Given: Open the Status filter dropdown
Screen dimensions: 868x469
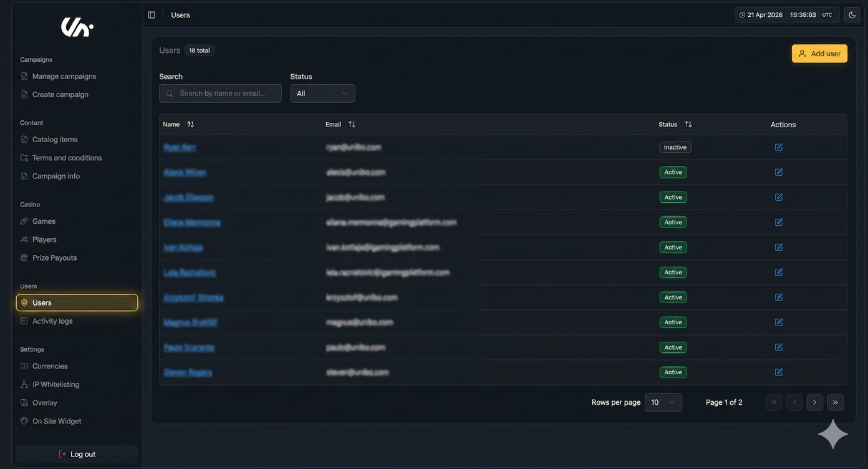Looking at the screenshot, I should tap(322, 94).
